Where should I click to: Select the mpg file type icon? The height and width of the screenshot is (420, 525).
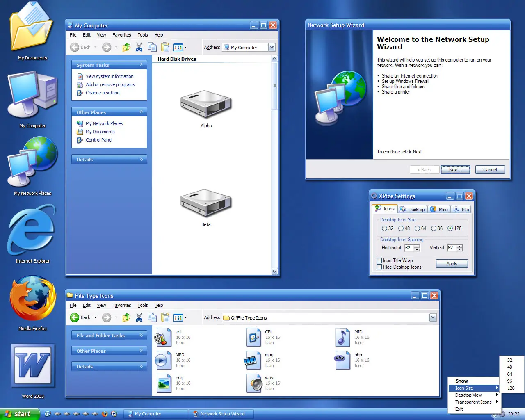pos(252,360)
